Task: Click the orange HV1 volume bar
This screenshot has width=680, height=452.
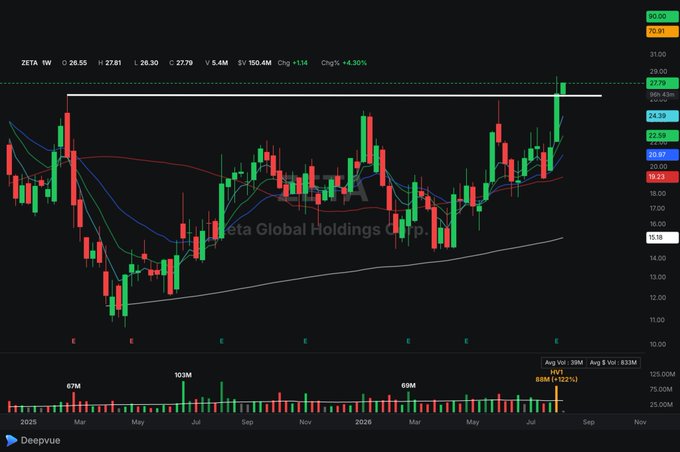Action: (x=556, y=399)
